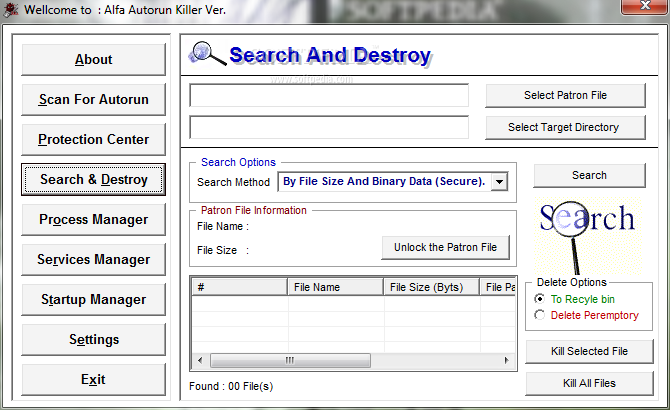This screenshot has width=670, height=410.
Task: Click the # column header
Action: coord(240,287)
